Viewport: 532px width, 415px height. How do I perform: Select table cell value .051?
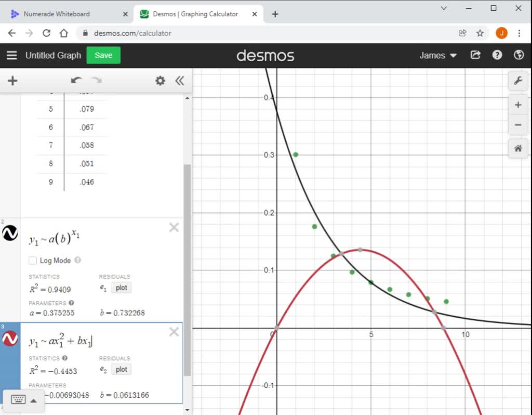(87, 164)
